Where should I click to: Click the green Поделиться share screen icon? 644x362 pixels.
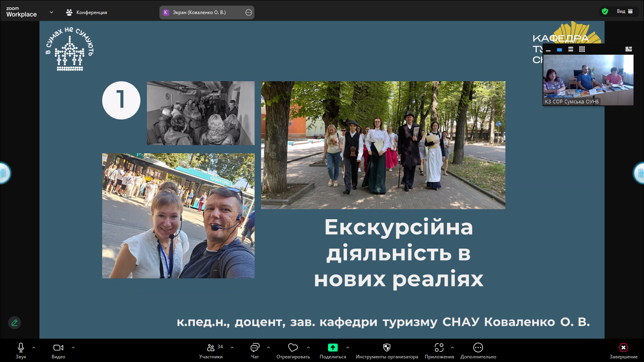[x=333, y=348]
